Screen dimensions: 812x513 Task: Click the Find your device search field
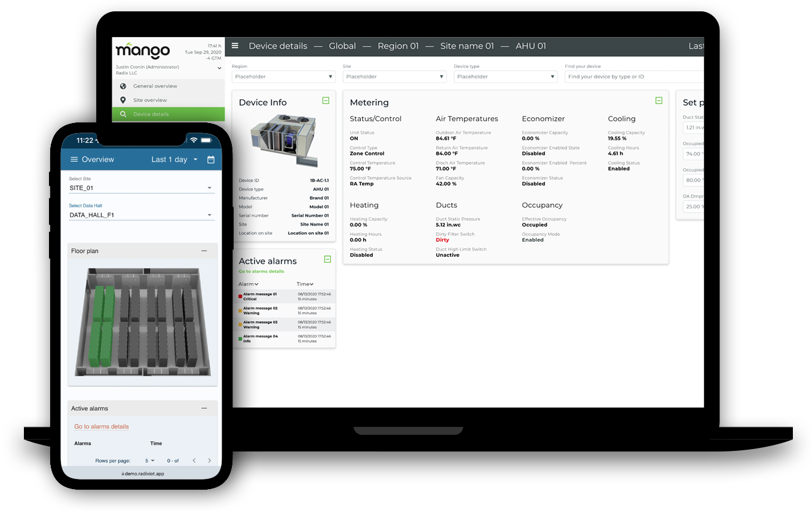pyautogui.click(x=633, y=76)
